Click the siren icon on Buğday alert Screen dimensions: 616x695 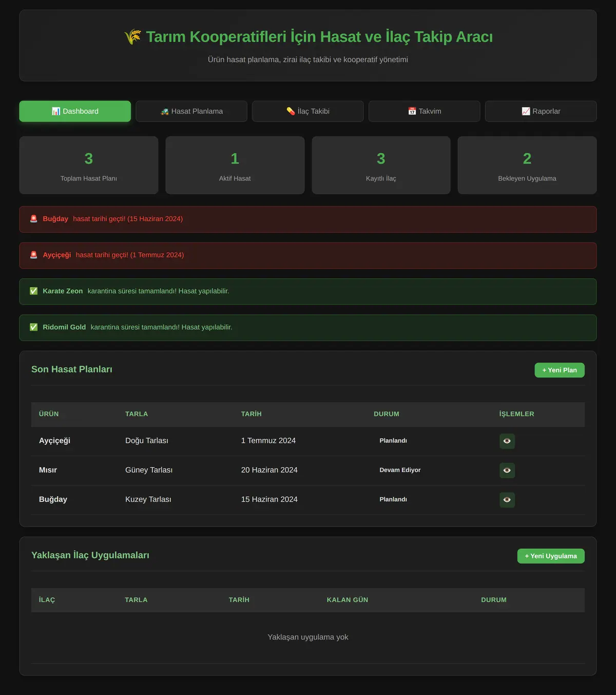point(34,219)
